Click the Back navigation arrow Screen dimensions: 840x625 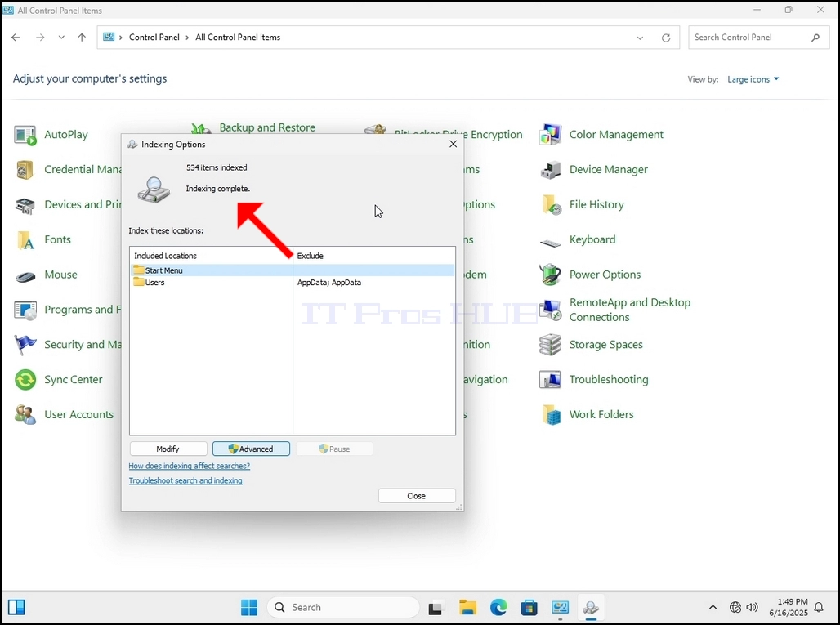click(16, 38)
